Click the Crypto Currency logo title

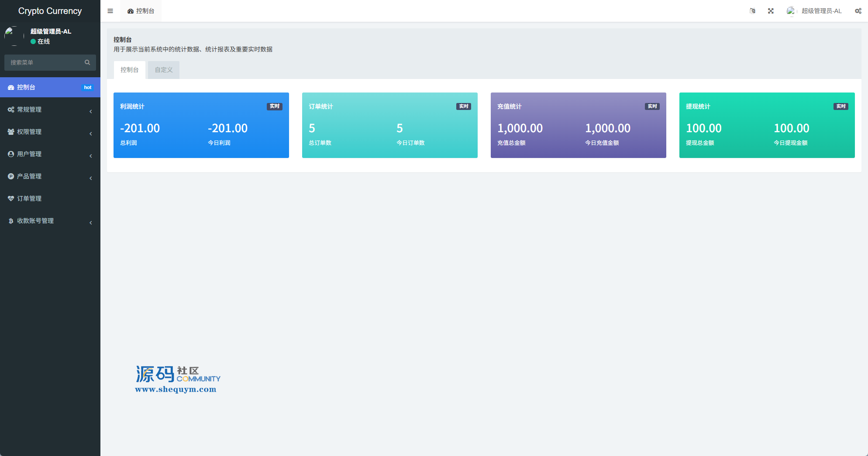point(50,11)
